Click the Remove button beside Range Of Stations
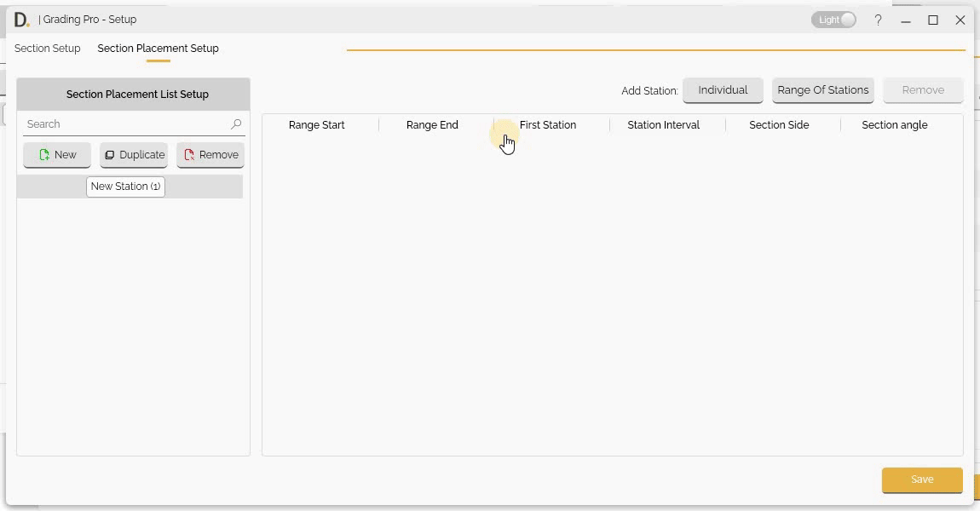 pyautogui.click(x=923, y=90)
